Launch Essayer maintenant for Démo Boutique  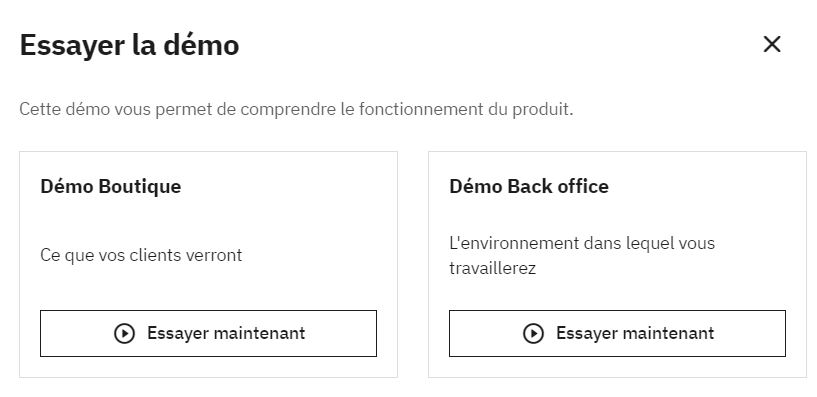[208, 333]
